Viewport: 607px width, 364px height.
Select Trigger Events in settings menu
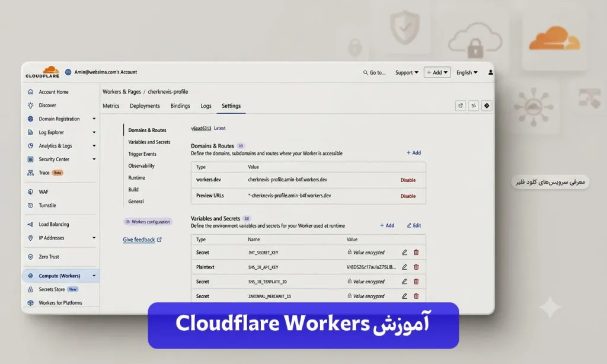142,154
